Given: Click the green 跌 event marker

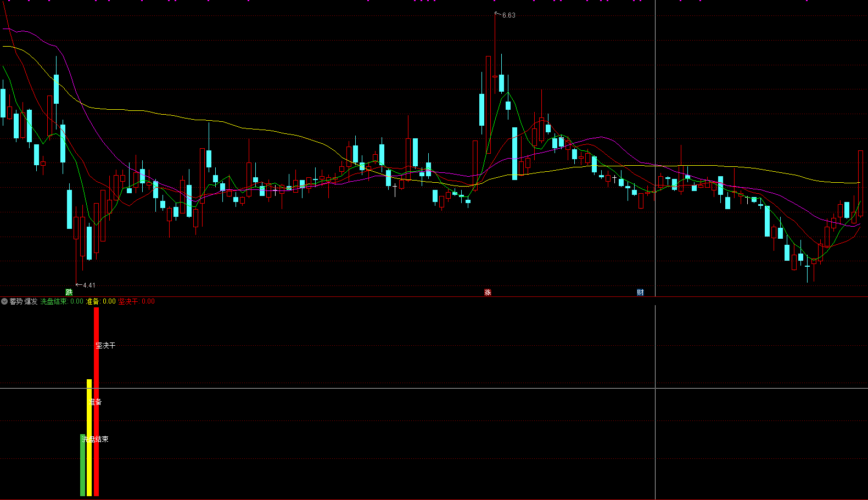Looking at the screenshot, I should (x=69, y=292).
